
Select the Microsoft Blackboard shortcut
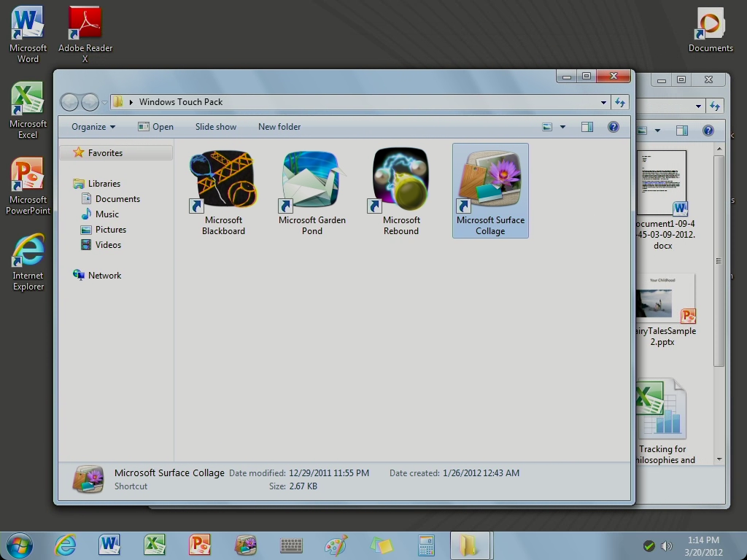click(223, 192)
